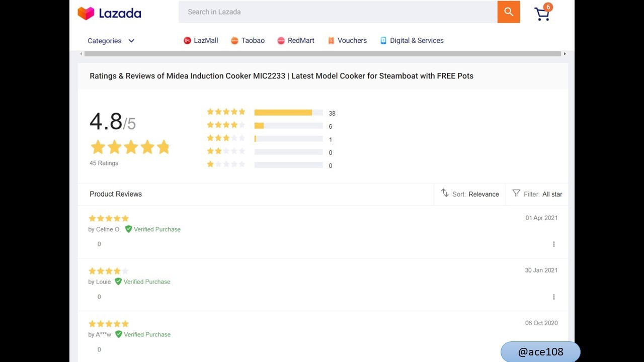Open the RedMart link

coord(296,41)
